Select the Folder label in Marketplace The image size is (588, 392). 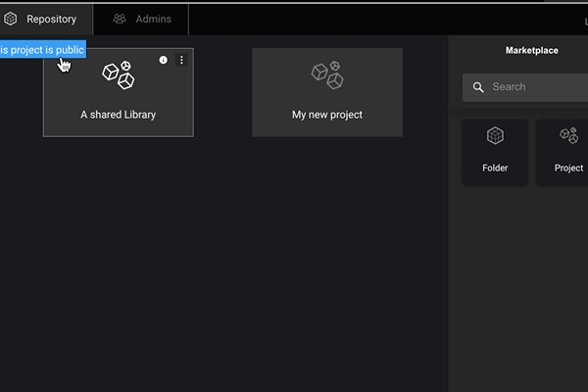click(495, 168)
